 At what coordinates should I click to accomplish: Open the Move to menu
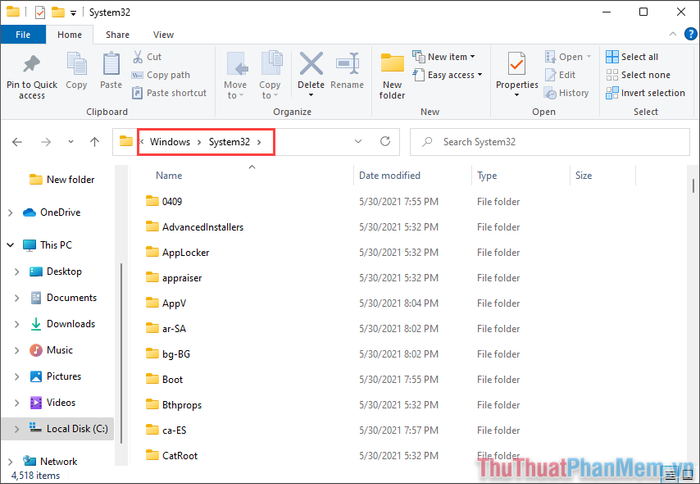[235, 75]
